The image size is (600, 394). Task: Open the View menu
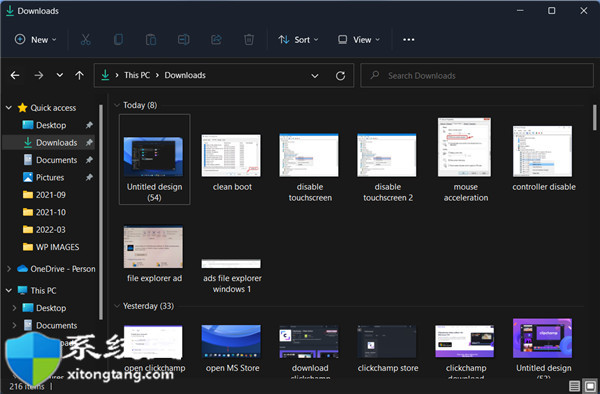tap(359, 39)
